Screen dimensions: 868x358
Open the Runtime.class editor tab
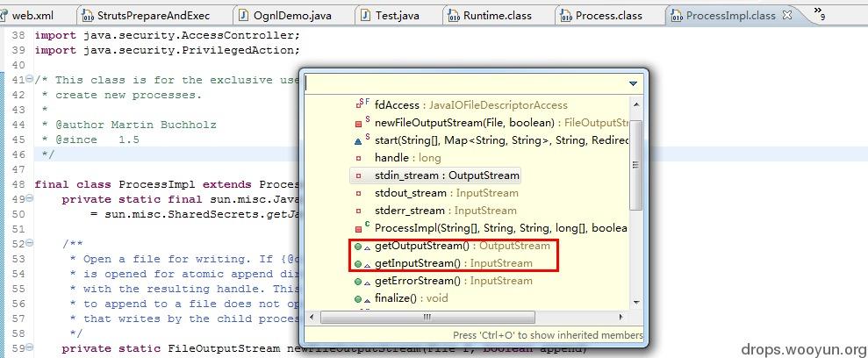pos(490,16)
